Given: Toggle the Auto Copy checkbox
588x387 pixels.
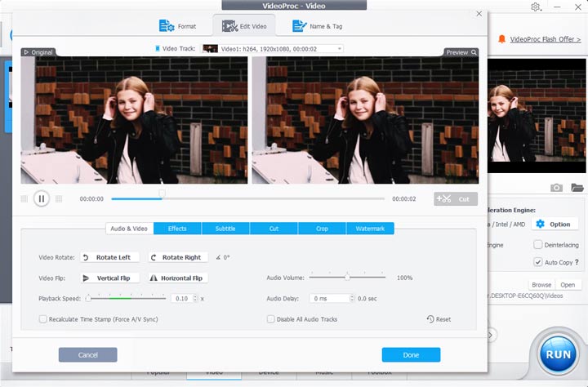Looking at the screenshot, I should click(537, 262).
